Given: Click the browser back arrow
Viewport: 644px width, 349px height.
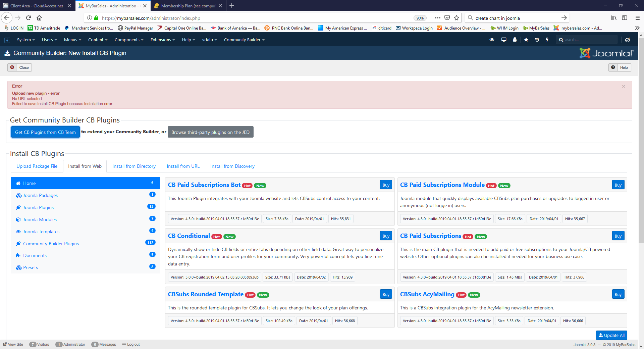Looking at the screenshot, I should pyautogui.click(x=7, y=18).
